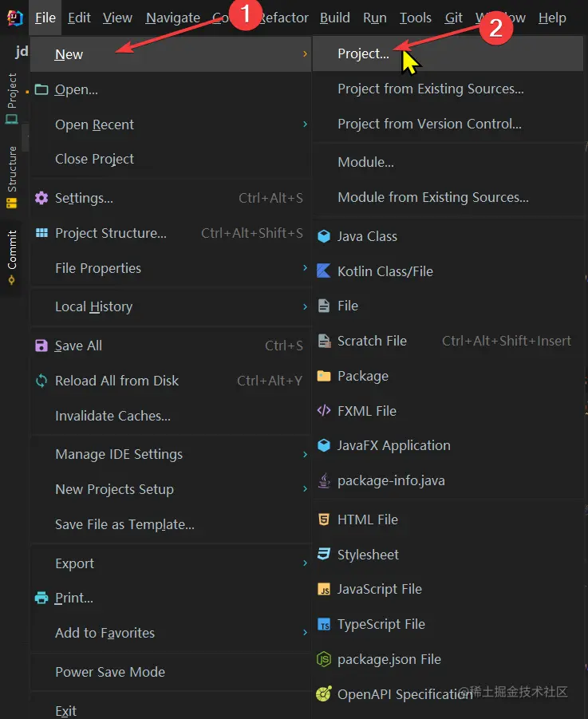Screen dimensions: 588x719
Task: Click the Java Class icon
Action: (324, 236)
